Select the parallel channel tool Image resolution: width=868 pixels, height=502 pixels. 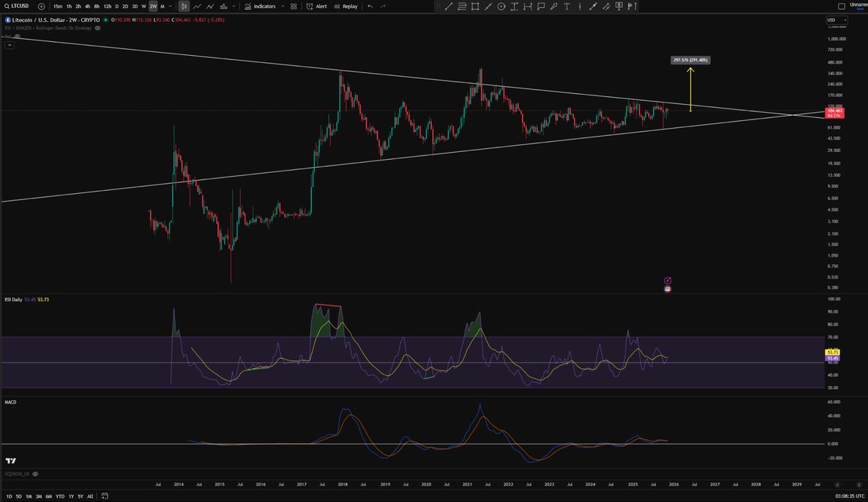[606, 7]
